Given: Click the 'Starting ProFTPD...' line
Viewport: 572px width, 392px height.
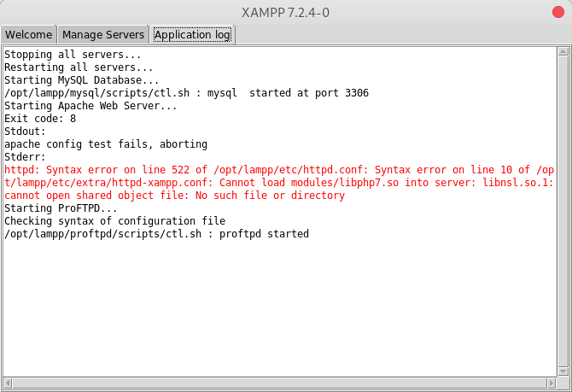Looking at the screenshot, I should pyautogui.click(x=61, y=208).
